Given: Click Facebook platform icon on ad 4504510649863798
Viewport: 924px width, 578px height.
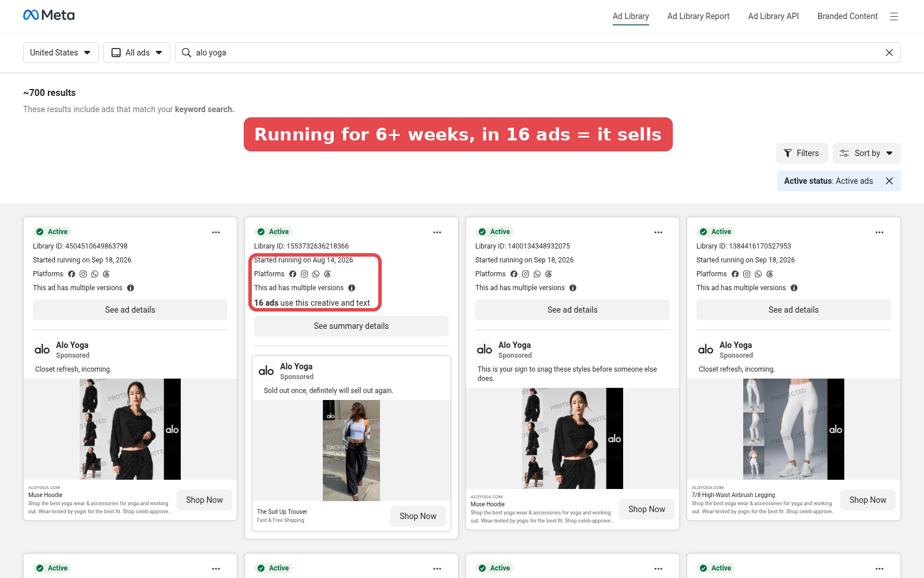Looking at the screenshot, I should click(72, 274).
